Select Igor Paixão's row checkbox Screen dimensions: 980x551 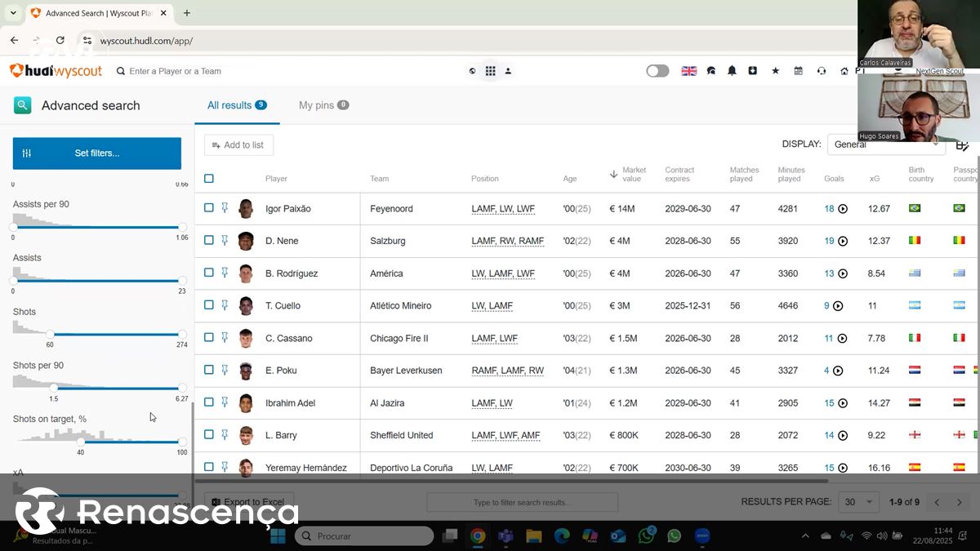tap(209, 208)
